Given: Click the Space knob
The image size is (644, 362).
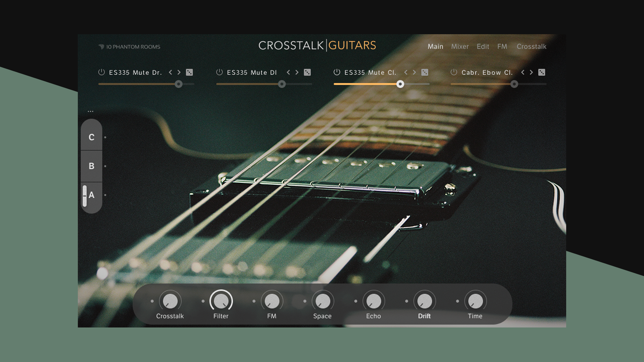Looking at the screenshot, I should point(323,301).
